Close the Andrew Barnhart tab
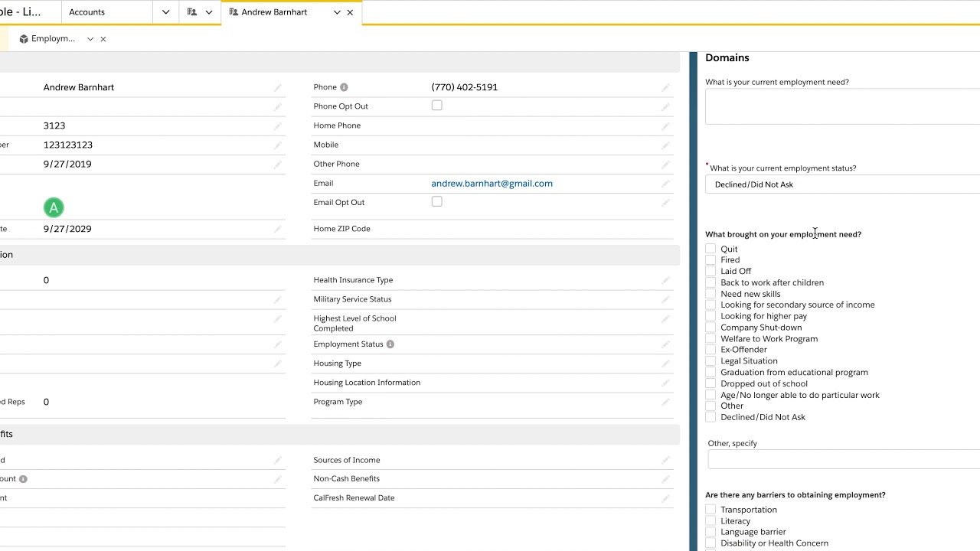980x551 pixels. pyautogui.click(x=350, y=12)
